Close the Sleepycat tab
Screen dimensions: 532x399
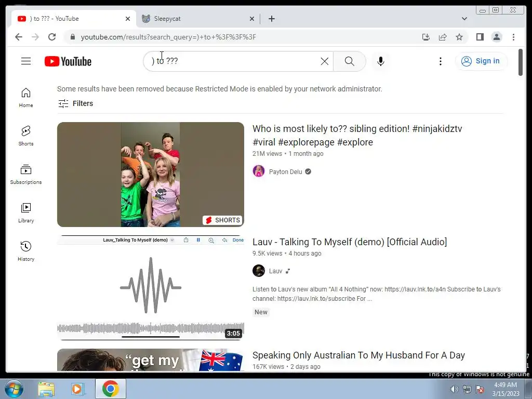pos(252,19)
